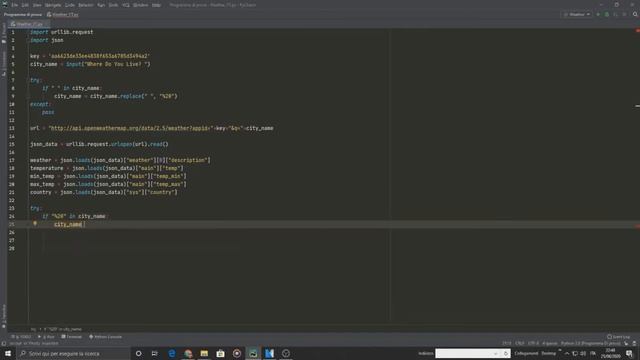Open the Project tool window sidebar tab

[4, 33]
